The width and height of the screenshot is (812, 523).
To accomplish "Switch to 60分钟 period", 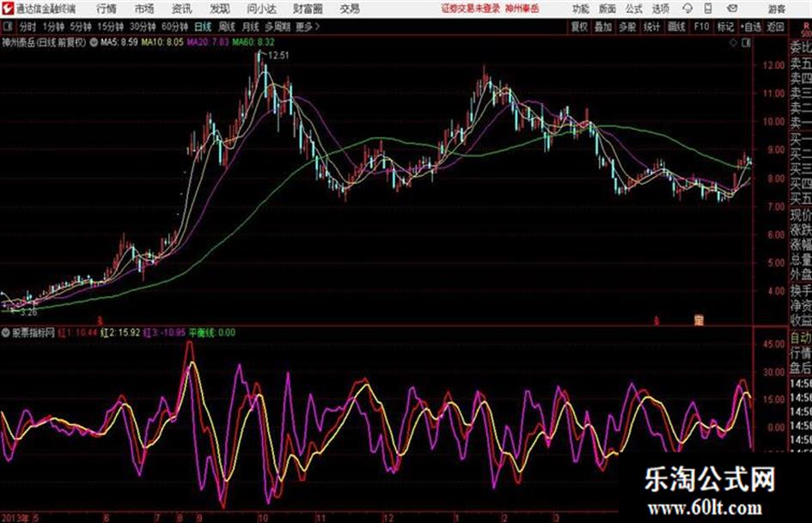I will pyautogui.click(x=174, y=27).
